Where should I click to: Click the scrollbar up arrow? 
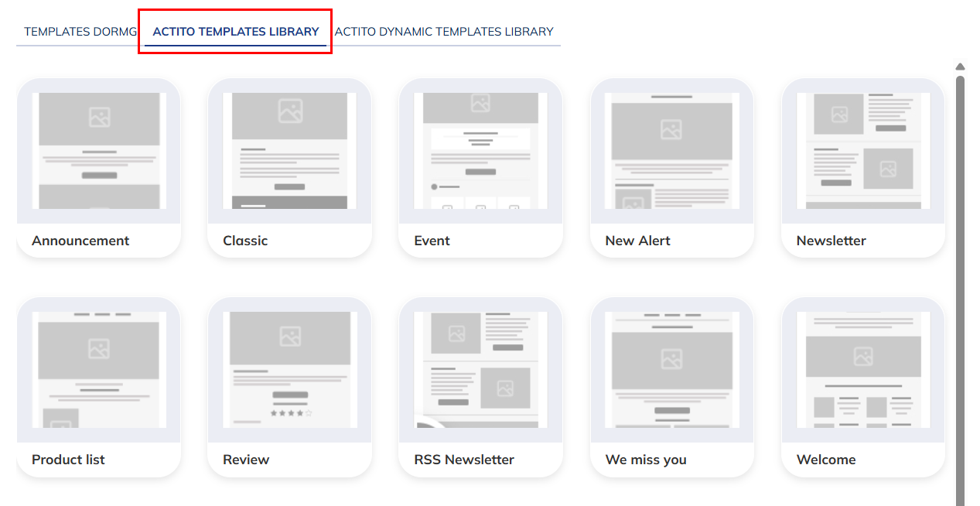click(x=960, y=67)
